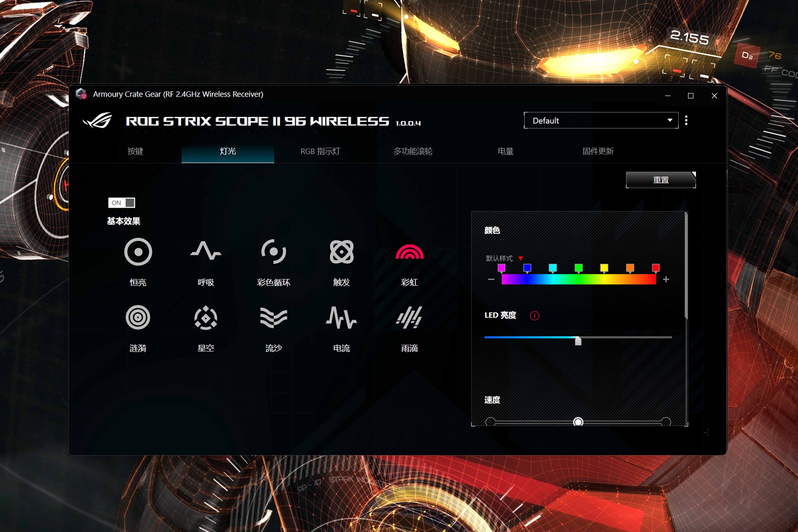Click the Armoury Crate Gear title bar icon
This screenshot has width=798, height=532.
tap(82, 94)
